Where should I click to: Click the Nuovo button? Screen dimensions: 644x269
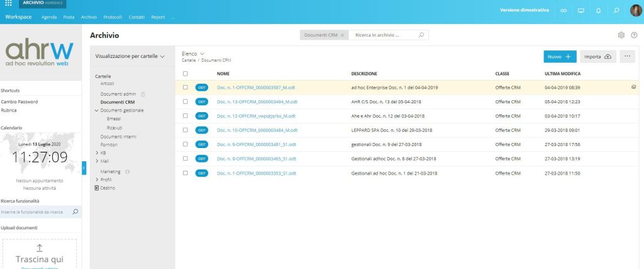pyautogui.click(x=559, y=57)
